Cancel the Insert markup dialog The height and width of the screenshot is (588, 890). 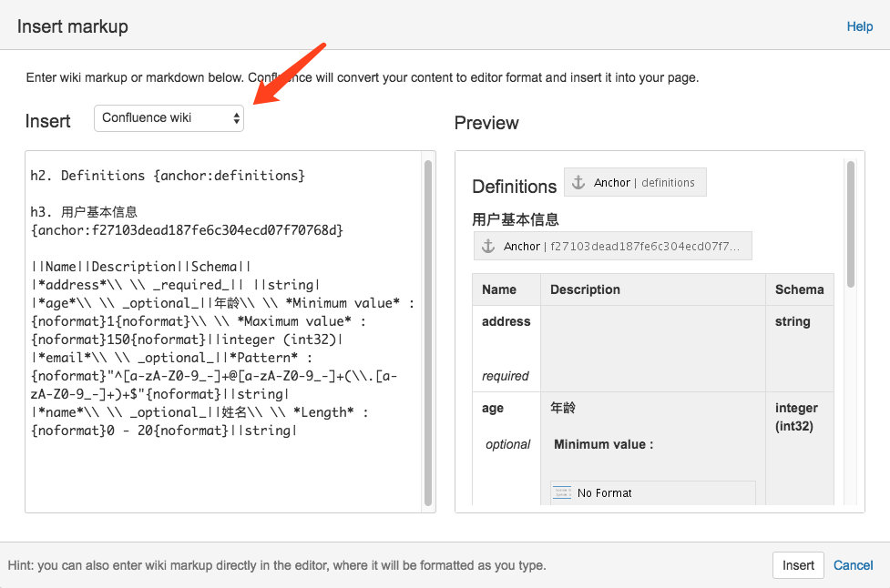(x=853, y=564)
